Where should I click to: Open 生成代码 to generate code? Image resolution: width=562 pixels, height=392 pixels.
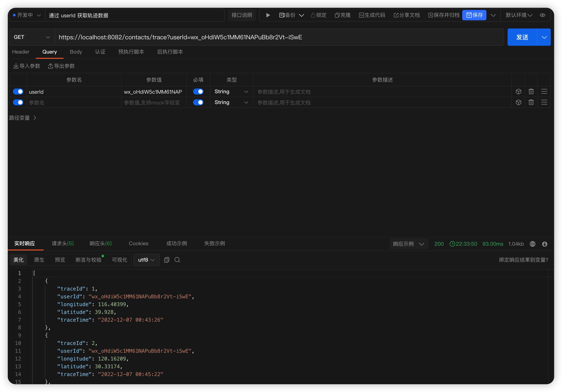372,15
